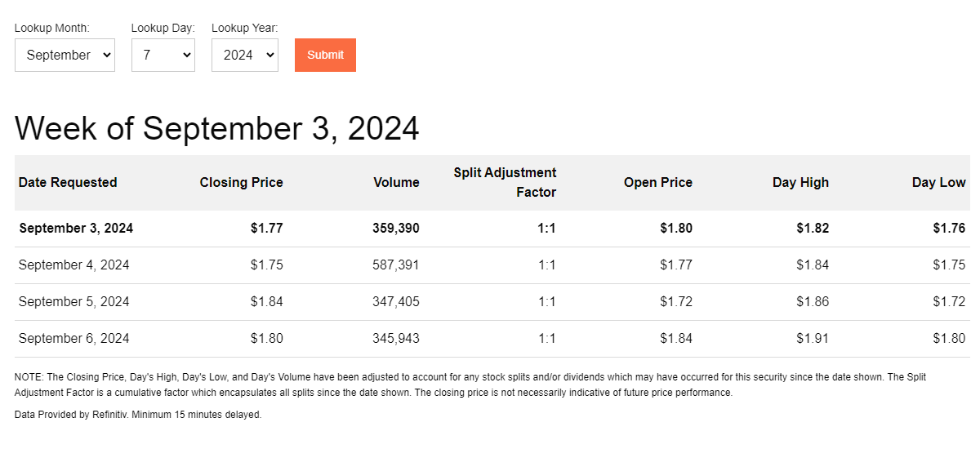Click the Week of September 3, 2024 heading
980x458 pixels.
coord(217,128)
